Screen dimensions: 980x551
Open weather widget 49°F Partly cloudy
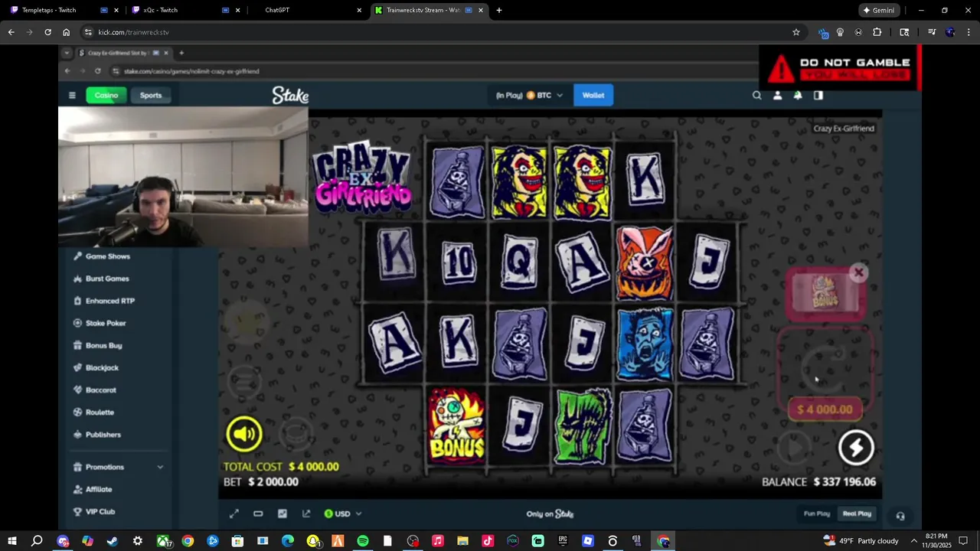click(x=861, y=541)
